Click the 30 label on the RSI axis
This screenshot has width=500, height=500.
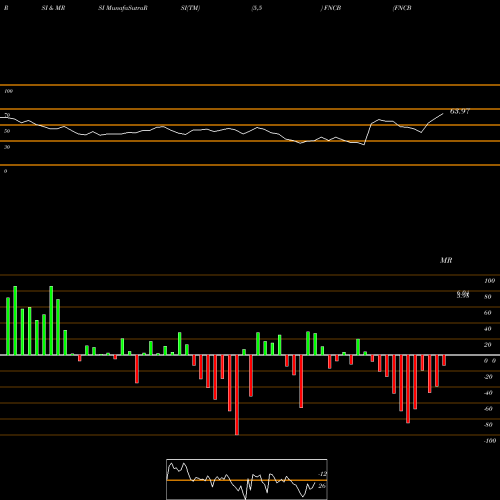coord(7,147)
